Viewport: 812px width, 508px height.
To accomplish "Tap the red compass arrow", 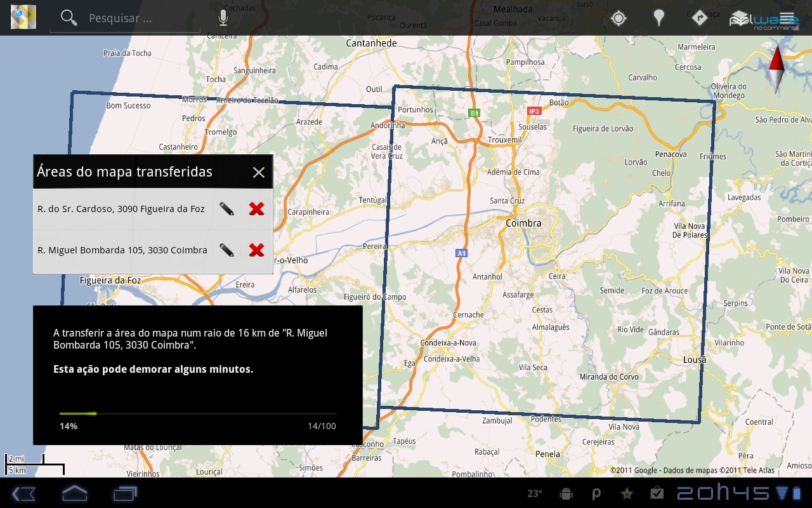I will pyautogui.click(x=776, y=70).
